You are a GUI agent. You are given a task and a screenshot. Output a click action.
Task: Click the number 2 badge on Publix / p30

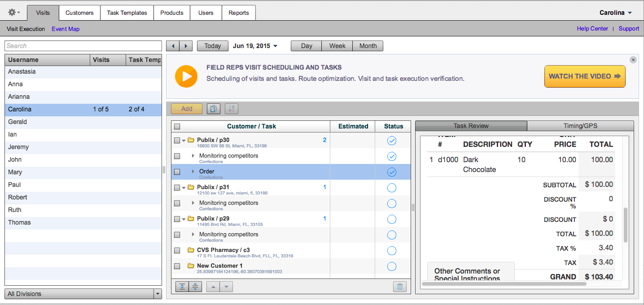pos(324,140)
